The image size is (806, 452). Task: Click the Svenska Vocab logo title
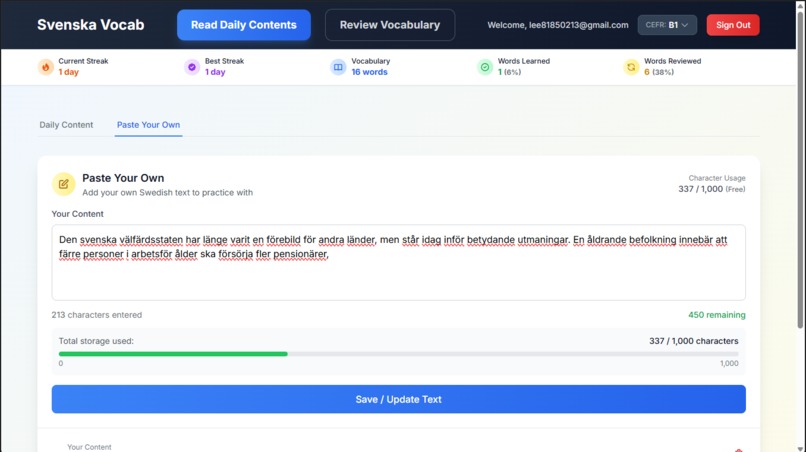90,25
